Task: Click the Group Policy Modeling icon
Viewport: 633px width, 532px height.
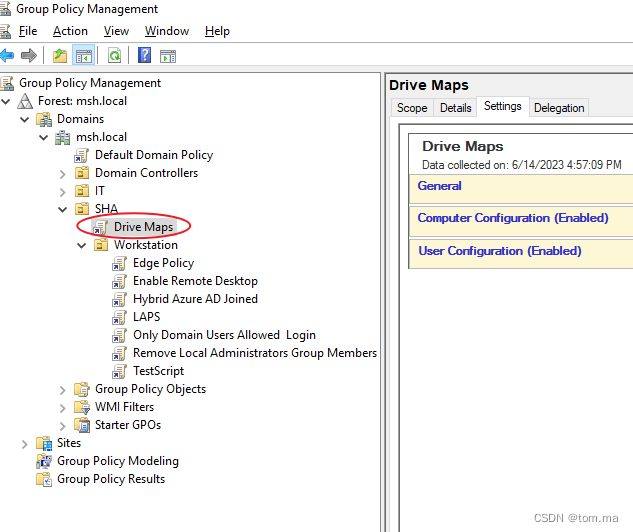Action: click(44, 461)
